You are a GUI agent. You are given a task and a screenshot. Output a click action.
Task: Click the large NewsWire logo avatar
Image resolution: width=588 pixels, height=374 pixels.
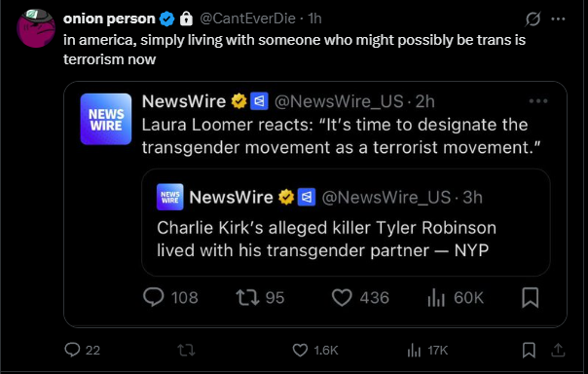[x=106, y=119]
